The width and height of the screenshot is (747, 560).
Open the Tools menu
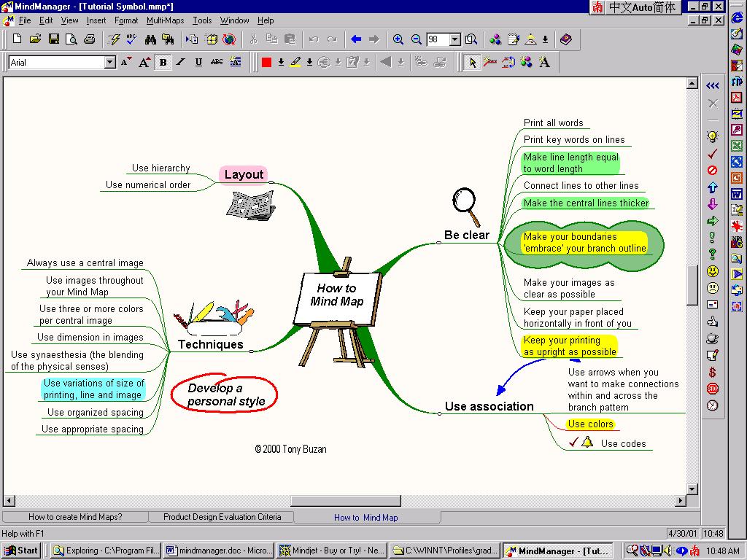point(202,20)
